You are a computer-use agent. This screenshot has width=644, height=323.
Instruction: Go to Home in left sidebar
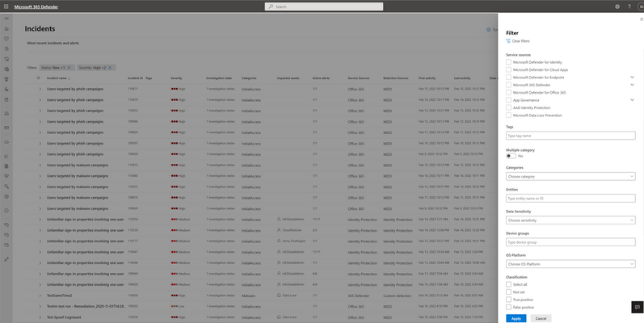coord(6,29)
